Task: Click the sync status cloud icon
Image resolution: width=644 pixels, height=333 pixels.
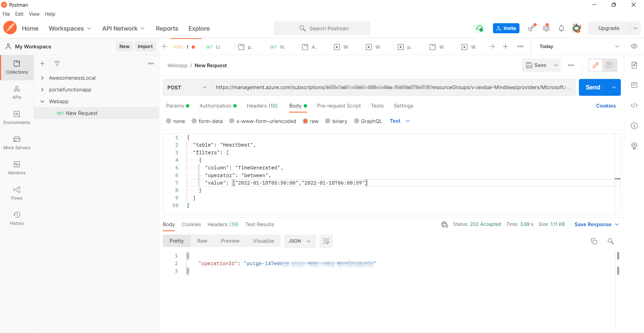Action: click(x=480, y=28)
